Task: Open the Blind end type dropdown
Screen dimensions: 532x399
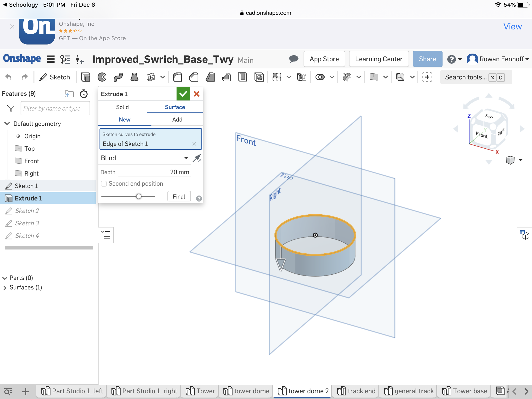Action: [x=185, y=158]
